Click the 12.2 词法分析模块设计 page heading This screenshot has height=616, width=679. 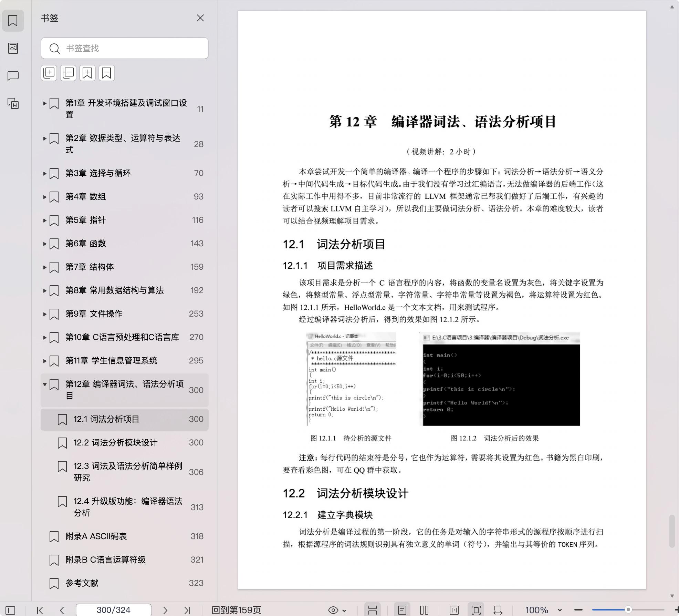click(x=345, y=493)
